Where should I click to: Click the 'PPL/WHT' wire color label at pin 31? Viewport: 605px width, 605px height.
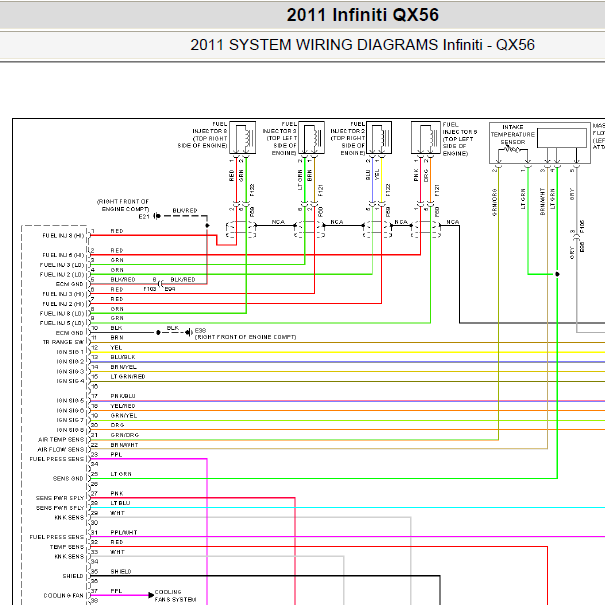point(123,532)
